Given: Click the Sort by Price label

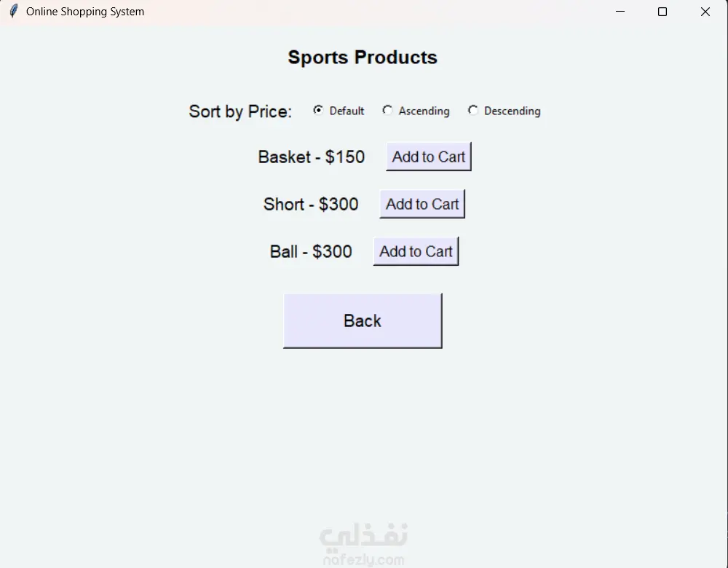Looking at the screenshot, I should click(240, 111).
